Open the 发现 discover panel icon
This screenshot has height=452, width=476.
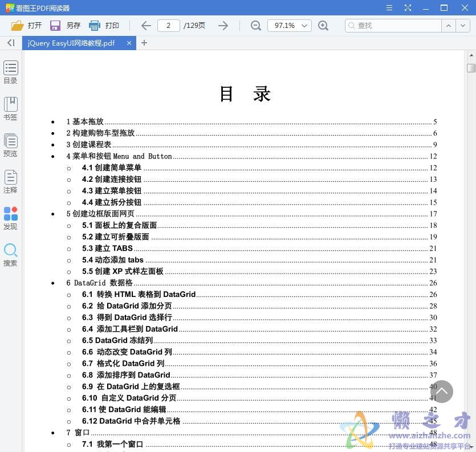click(x=10, y=217)
